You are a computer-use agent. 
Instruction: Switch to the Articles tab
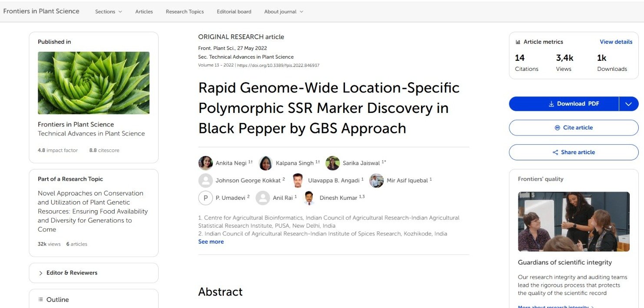click(x=144, y=12)
